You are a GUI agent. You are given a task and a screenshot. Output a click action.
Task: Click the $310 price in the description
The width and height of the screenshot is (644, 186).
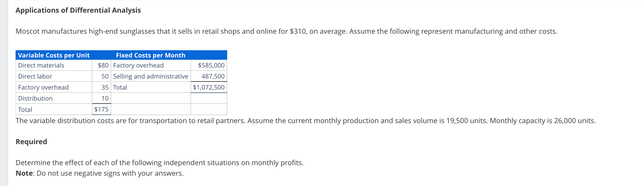[x=297, y=31]
